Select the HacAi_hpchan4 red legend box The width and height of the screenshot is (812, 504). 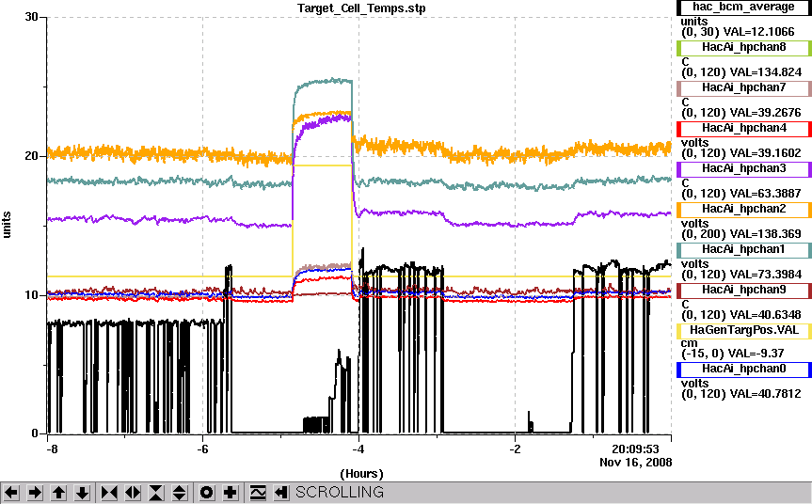[743, 128]
